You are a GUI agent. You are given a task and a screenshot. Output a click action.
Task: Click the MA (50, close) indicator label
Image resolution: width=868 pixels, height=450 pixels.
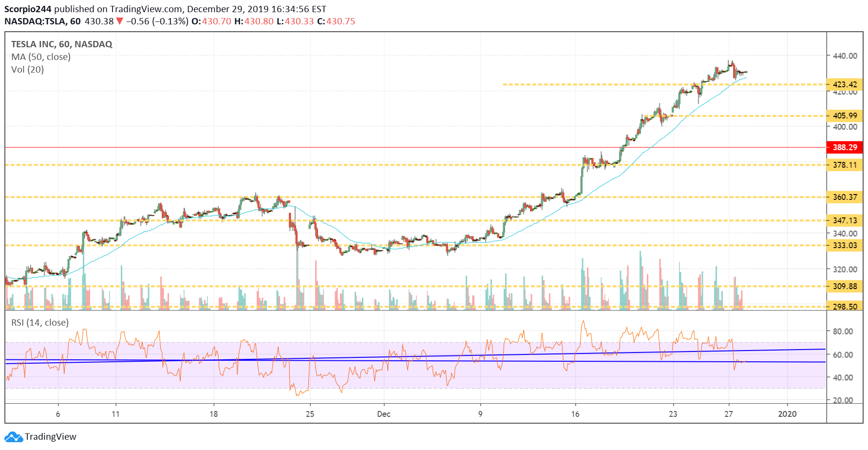41,57
